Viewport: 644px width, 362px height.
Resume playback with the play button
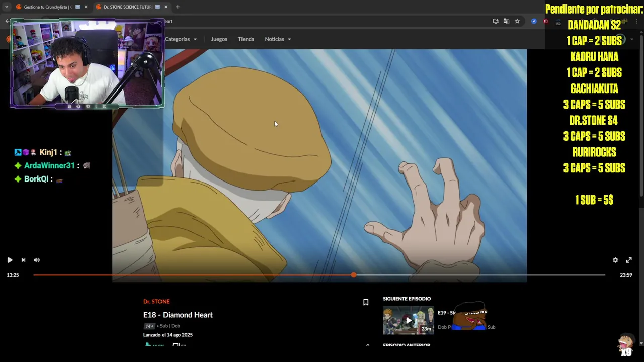click(x=10, y=260)
